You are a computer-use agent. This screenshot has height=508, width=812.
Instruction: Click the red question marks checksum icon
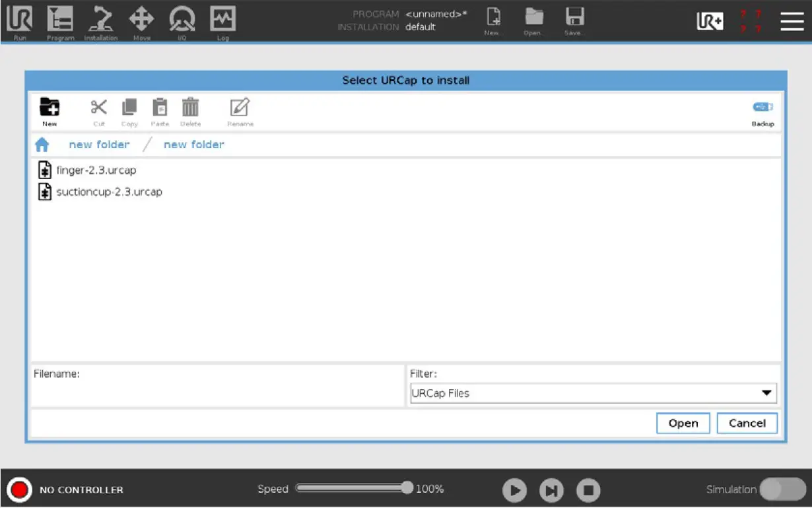point(750,21)
